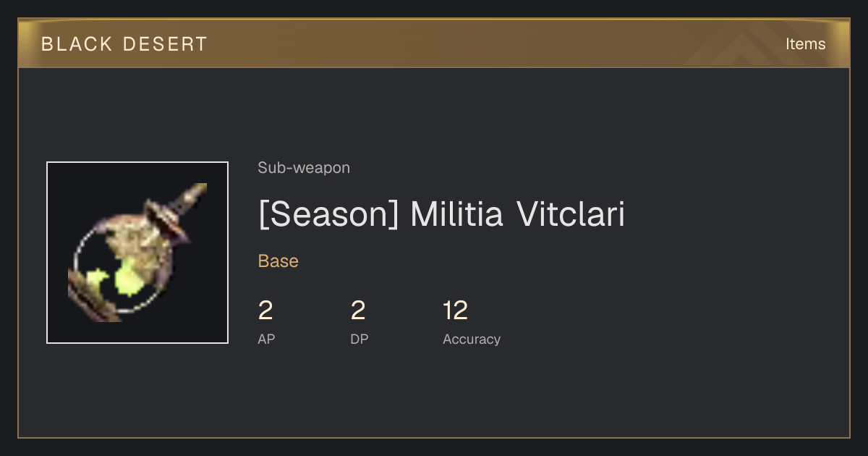The width and height of the screenshot is (868, 456).
Task: Click the word DESERT in header logo
Action: (x=165, y=44)
